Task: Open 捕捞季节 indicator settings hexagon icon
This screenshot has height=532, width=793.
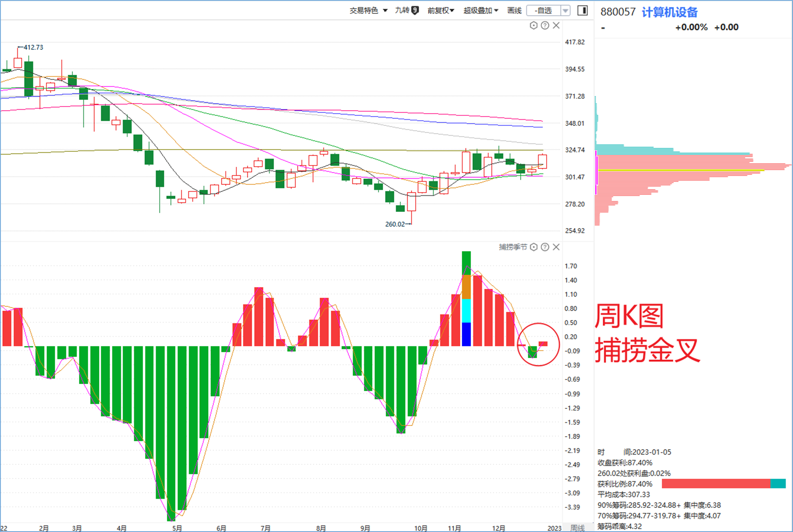Action: [533, 247]
